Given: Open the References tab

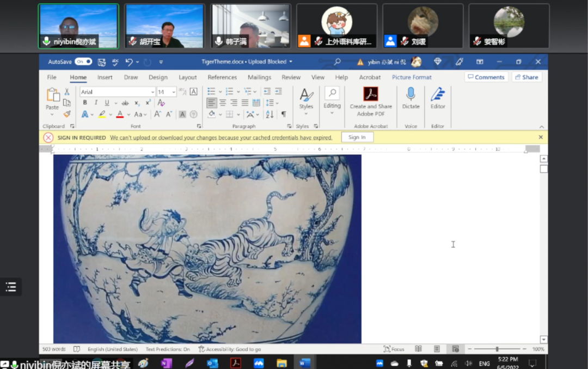Looking at the screenshot, I should tap(222, 77).
